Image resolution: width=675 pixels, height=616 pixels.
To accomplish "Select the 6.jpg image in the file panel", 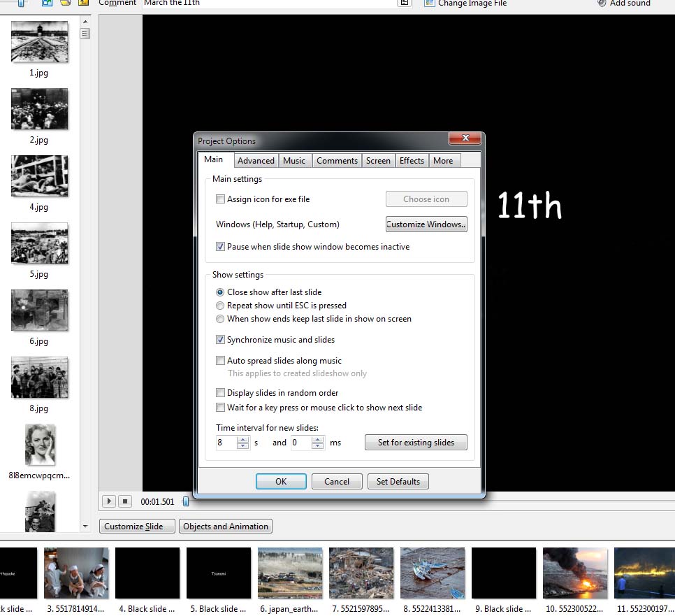I will click(39, 310).
